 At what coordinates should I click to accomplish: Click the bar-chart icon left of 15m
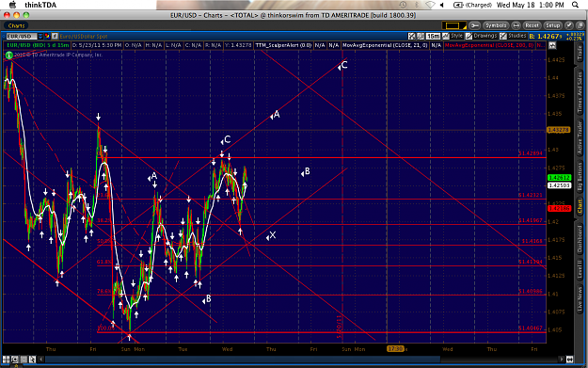tap(421, 36)
